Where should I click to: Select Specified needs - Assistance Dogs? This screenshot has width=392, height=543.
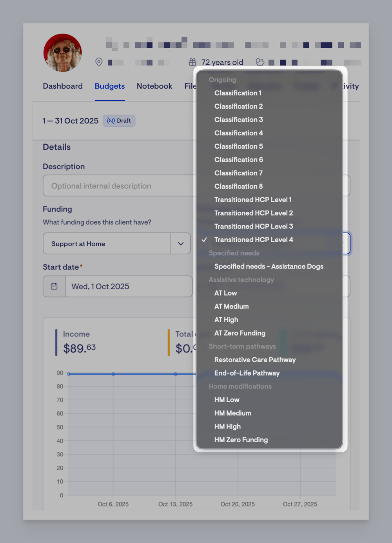point(269,266)
